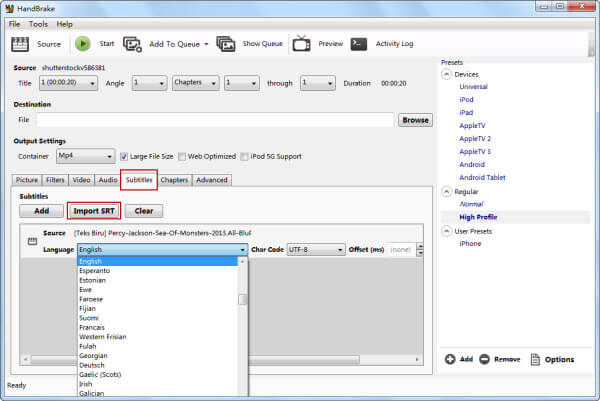Image resolution: width=600 pixels, height=401 pixels.
Task: Open the Chapters mode dropdown
Action: 196,83
